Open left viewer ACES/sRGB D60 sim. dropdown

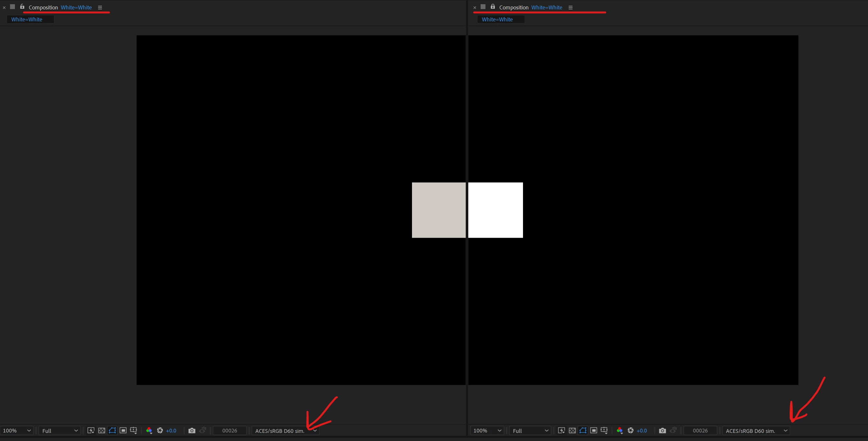click(285, 431)
